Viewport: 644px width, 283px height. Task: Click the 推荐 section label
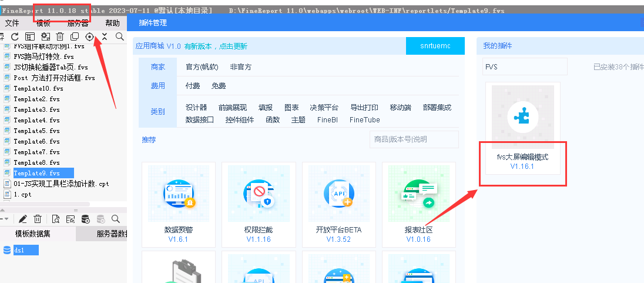[149, 140]
